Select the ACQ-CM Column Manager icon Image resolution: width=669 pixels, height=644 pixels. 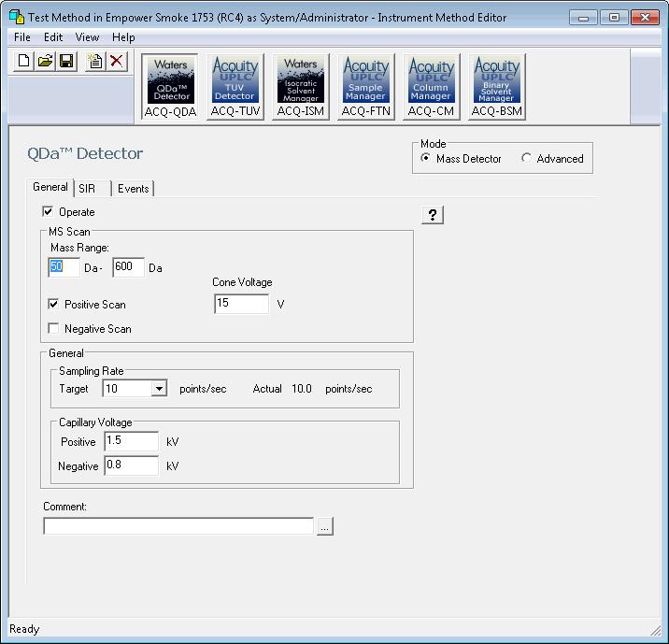431,87
